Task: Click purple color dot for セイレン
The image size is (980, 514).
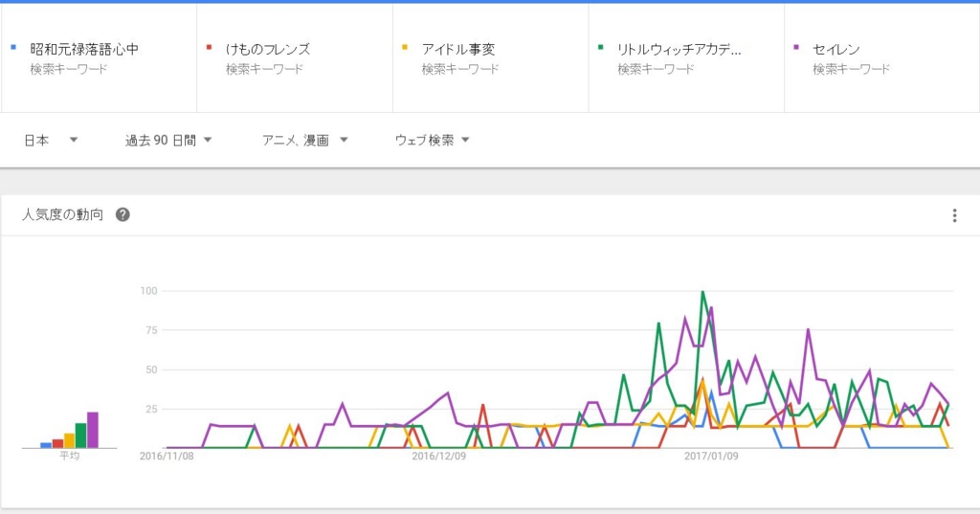Action: click(796, 47)
